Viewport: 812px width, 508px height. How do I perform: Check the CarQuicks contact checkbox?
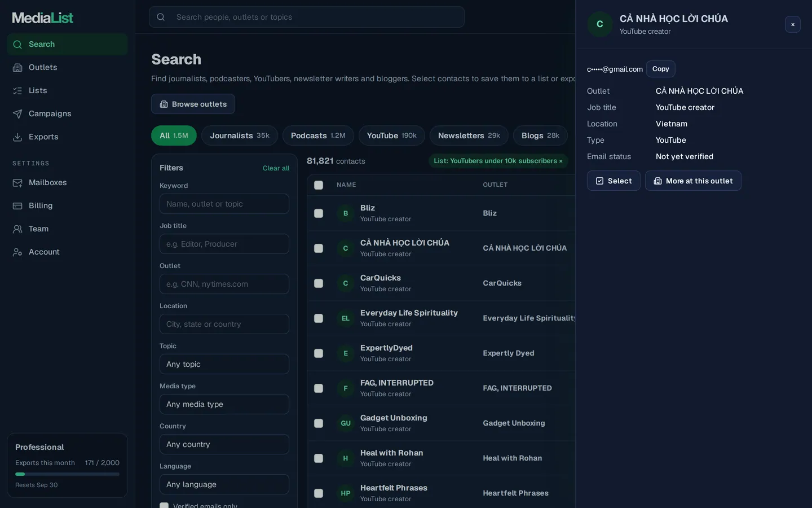pyautogui.click(x=319, y=283)
